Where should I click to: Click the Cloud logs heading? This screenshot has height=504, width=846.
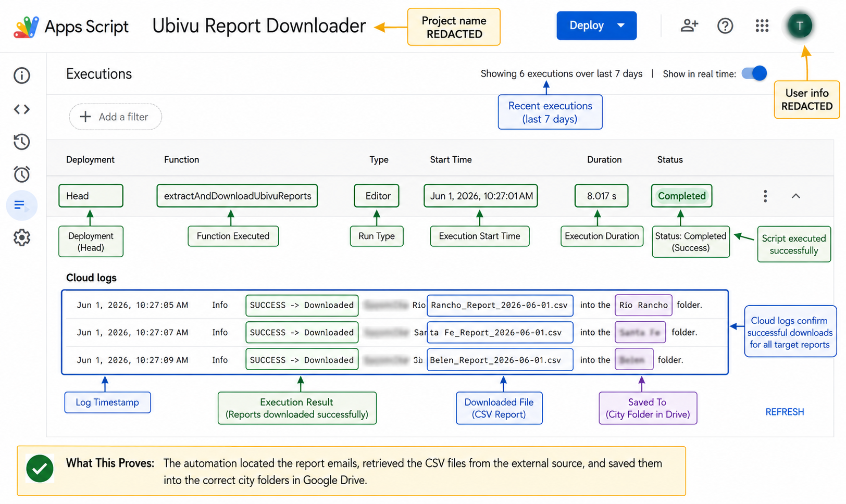(x=91, y=278)
